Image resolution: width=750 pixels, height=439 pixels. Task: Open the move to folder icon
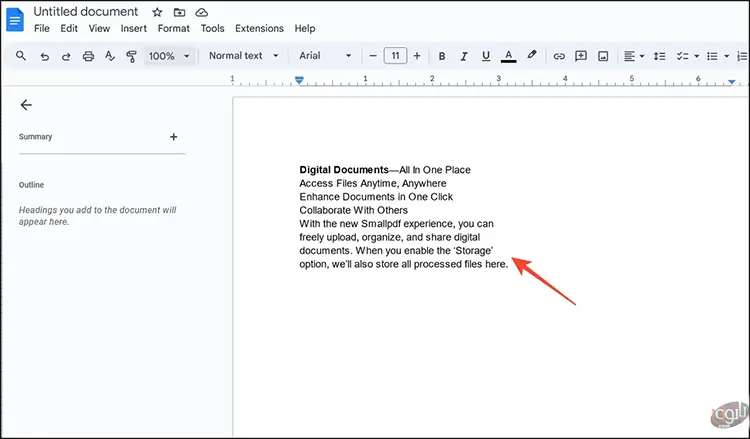(x=179, y=12)
